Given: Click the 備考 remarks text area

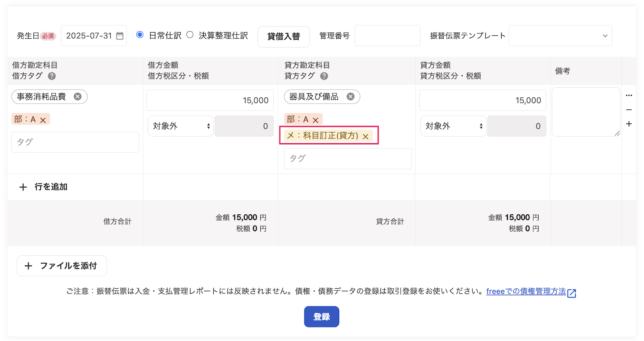Looking at the screenshot, I should pos(586,112).
